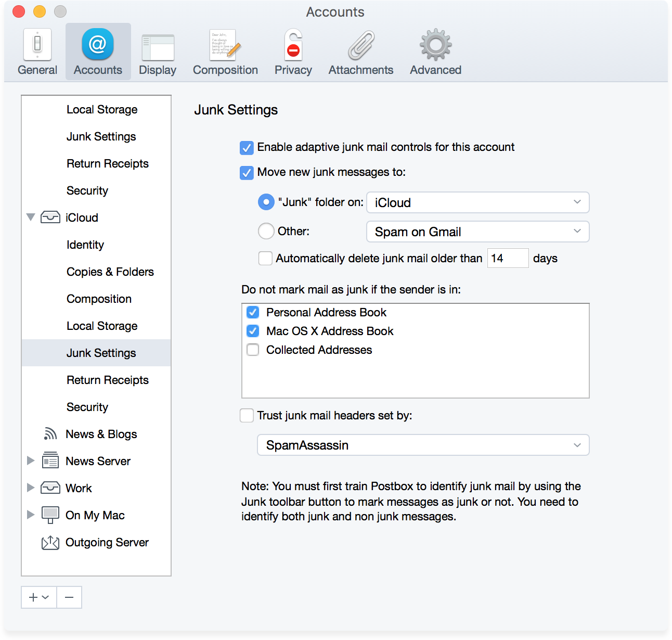Select the "Junk" folder on radio button
Viewport: 672px width, 640px height.
pos(266,202)
